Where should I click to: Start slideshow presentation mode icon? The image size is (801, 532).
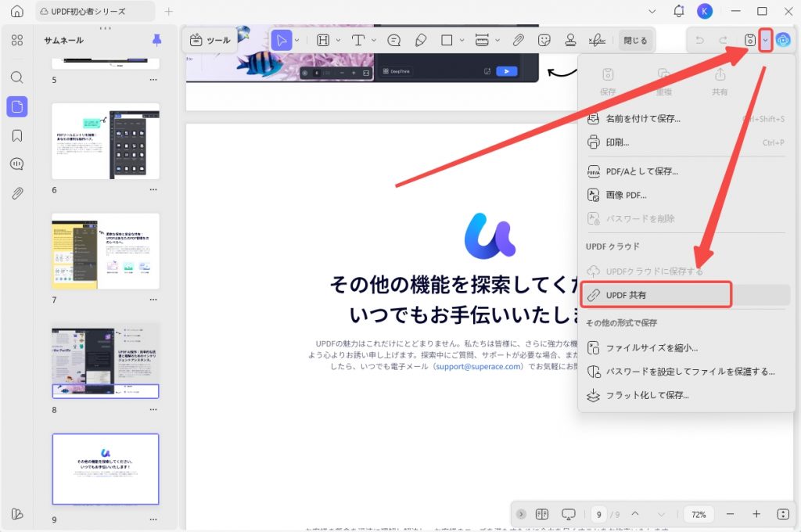(569, 514)
